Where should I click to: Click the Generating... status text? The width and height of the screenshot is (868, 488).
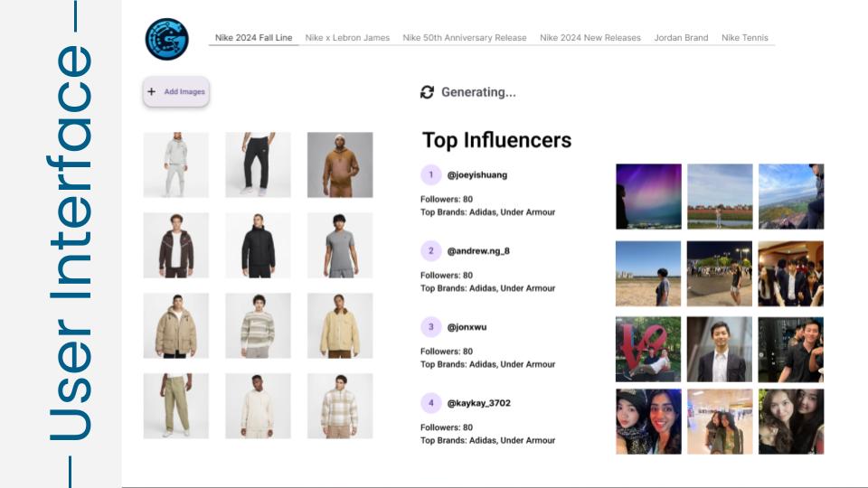tap(478, 92)
